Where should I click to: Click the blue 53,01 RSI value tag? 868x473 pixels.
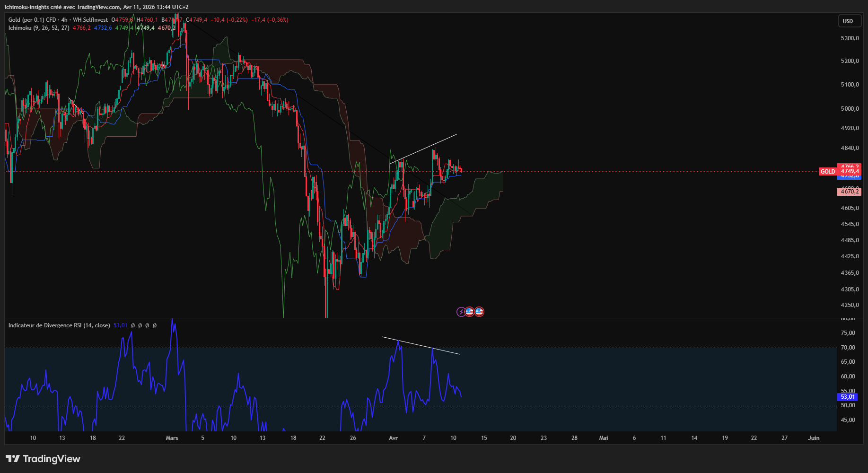point(848,397)
